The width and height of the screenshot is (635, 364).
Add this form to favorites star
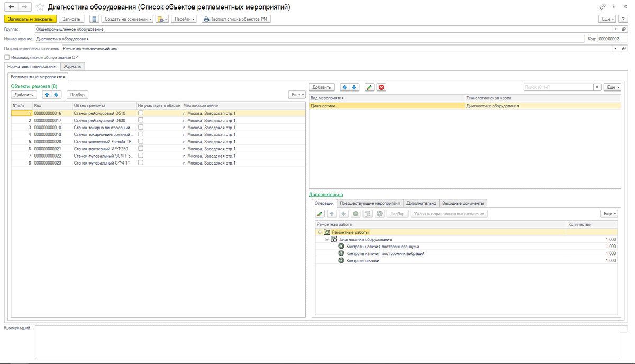click(40, 7)
